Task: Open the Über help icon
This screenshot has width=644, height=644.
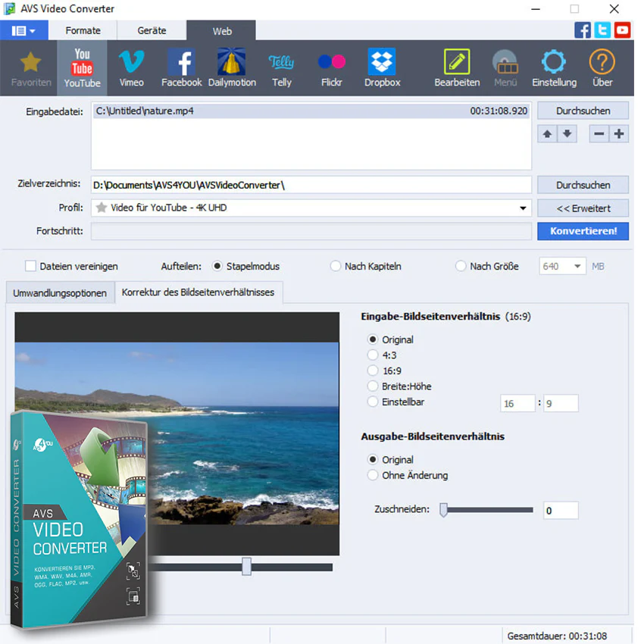Action: pyautogui.click(x=602, y=67)
